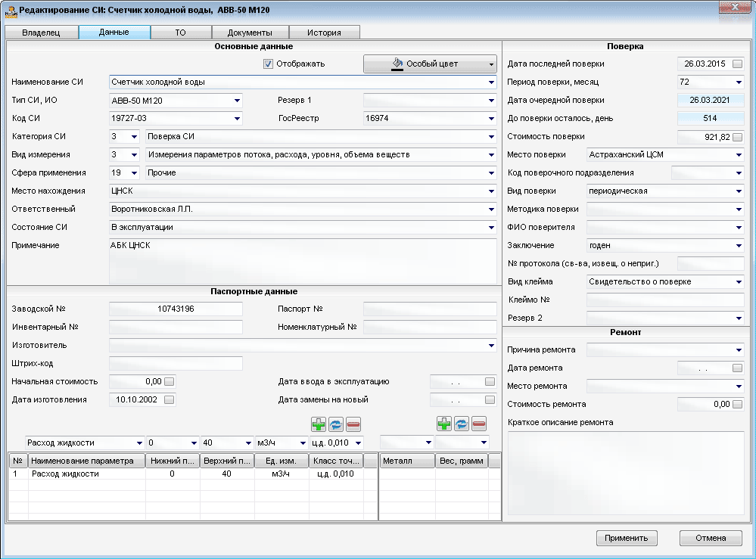Open date picker for Дата последней поверки
Screen dimensions: 756x559
tap(738, 64)
